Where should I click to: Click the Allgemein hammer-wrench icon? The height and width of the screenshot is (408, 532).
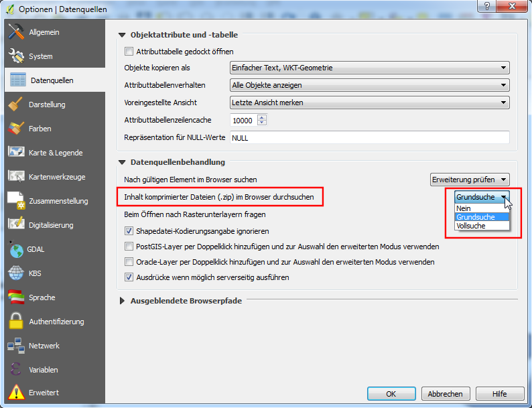(x=16, y=32)
